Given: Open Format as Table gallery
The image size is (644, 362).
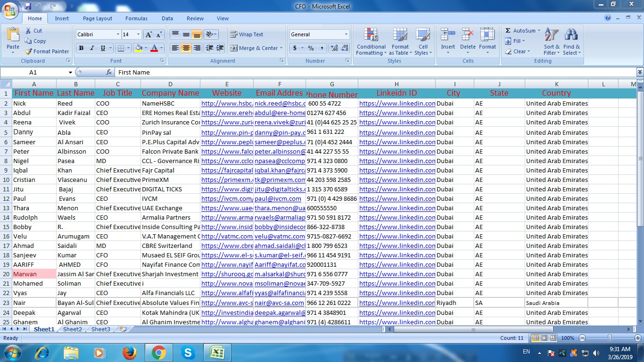Looking at the screenshot, I should coord(400,41).
